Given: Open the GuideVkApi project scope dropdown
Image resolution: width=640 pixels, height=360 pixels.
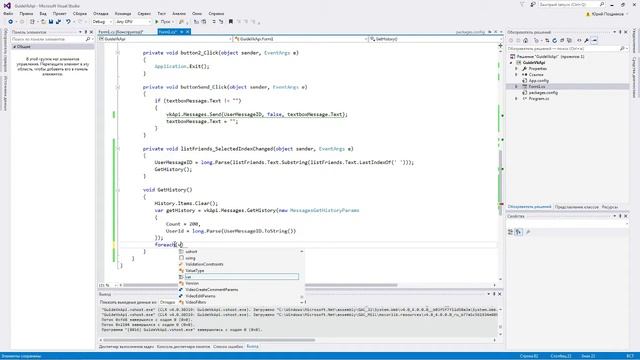Looking at the screenshot, I should pyautogui.click(x=165, y=39).
